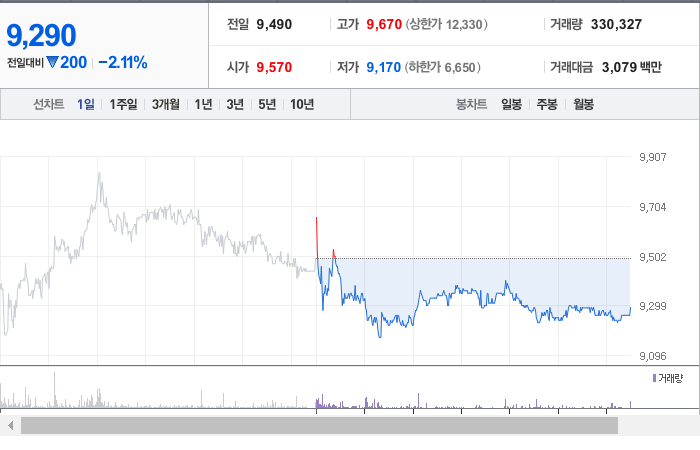
Task: Click the 9,299 axis label
Action: point(653,306)
